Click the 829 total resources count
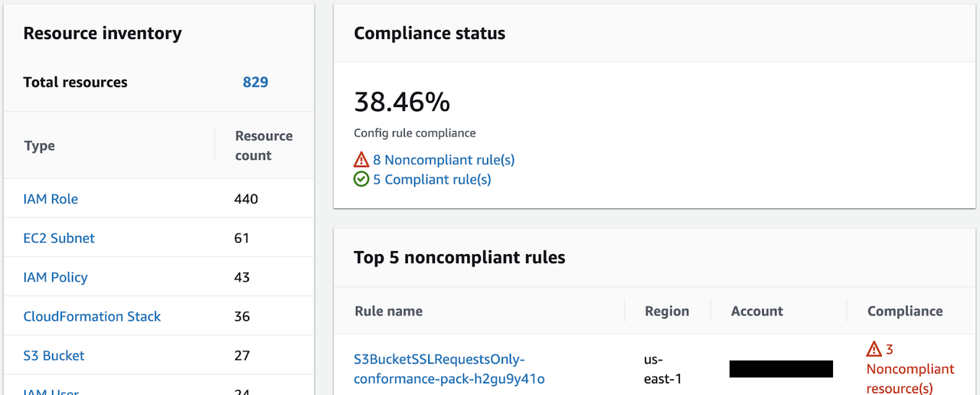 [256, 83]
